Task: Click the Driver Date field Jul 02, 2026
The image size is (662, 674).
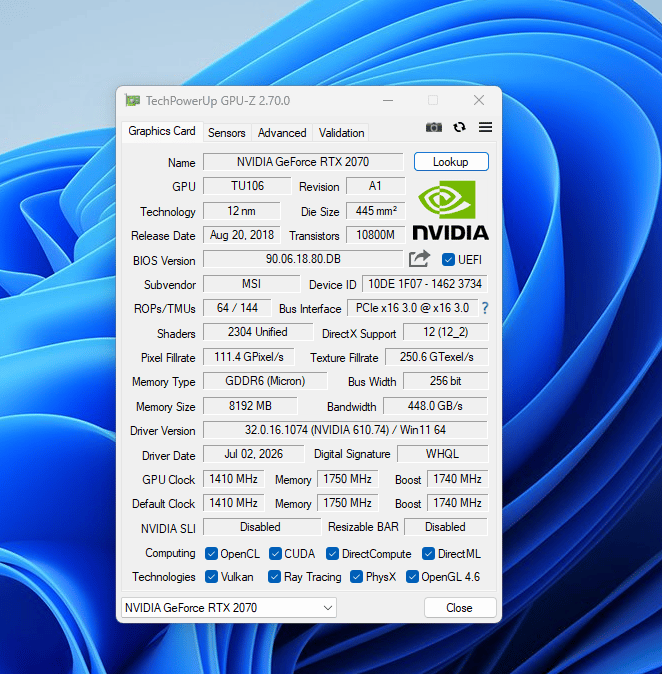Action: click(254, 454)
